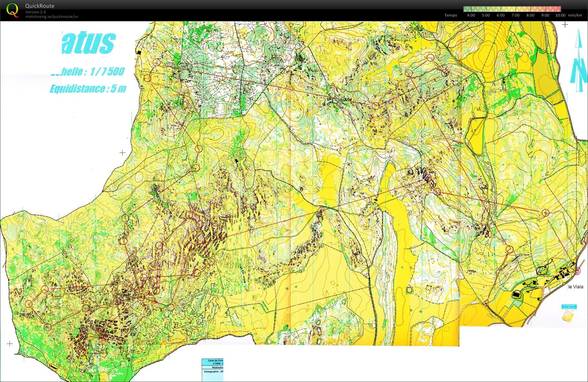Click the map scale text 1/7500
Screen dimensions: 588x382
[x=107, y=71]
